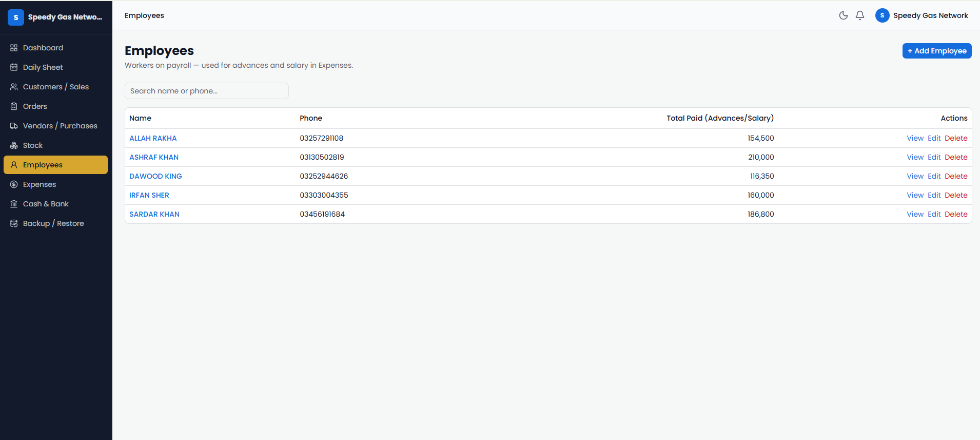View ALLAH RAKHA's record
The width and height of the screenshot is (980, 440).
[x=915, y=138]
